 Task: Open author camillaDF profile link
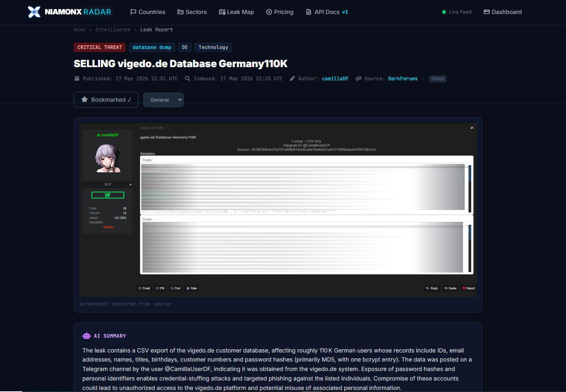335,79
